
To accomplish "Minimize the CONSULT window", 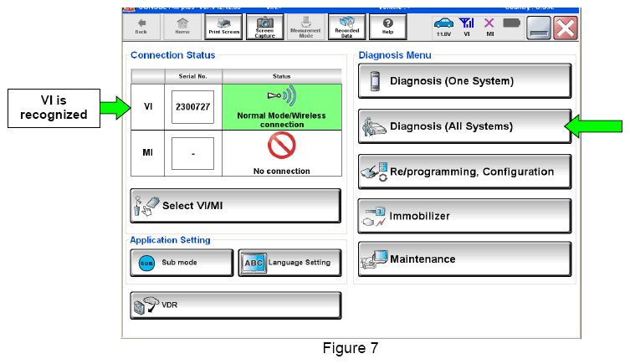I will 539,28.
